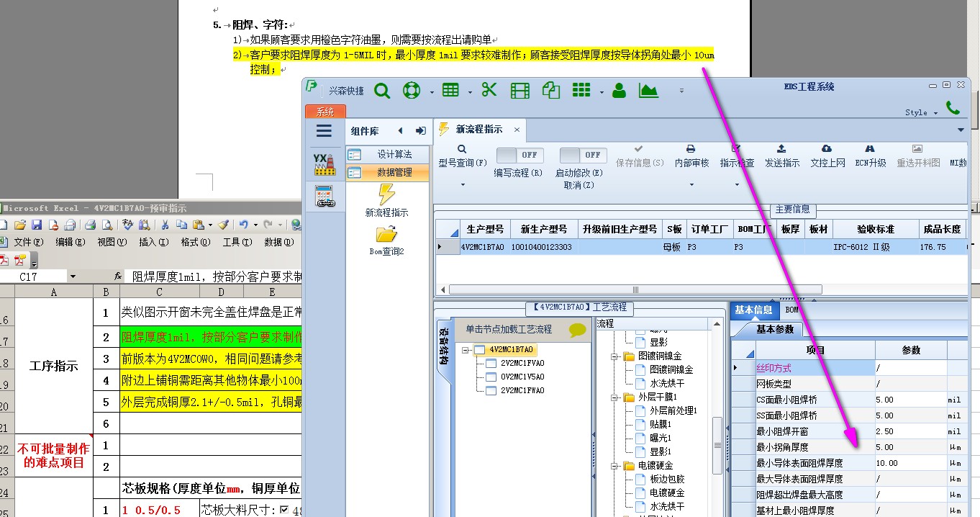
Task: Open Excel 格式(O) menu
Action: coord(194,242)
